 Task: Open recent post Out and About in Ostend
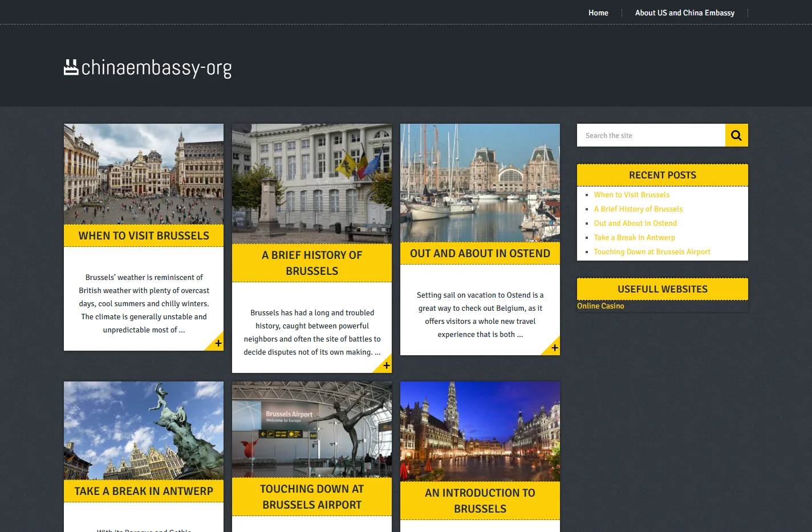(x=635, y=223)
